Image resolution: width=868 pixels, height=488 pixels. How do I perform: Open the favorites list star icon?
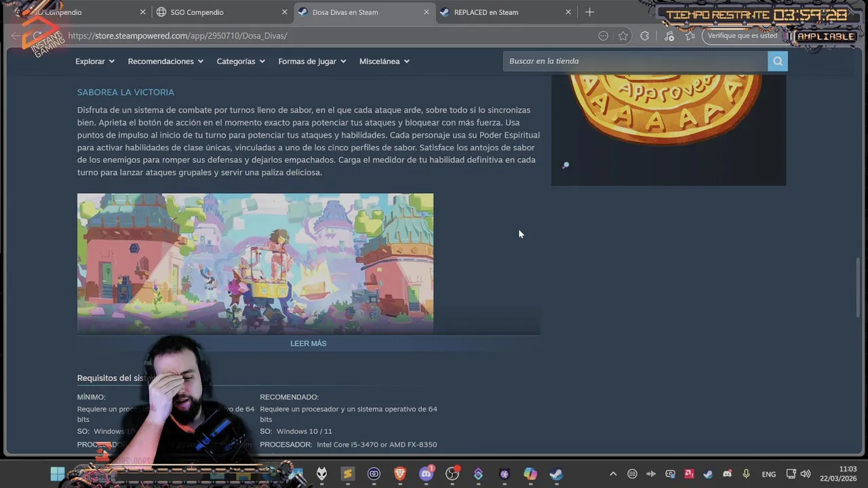coord(690,36)
